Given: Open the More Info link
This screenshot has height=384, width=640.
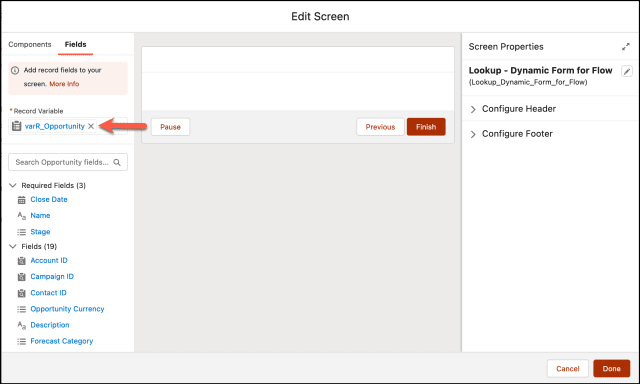Looking at the screenshot, I should pos(64,84).
